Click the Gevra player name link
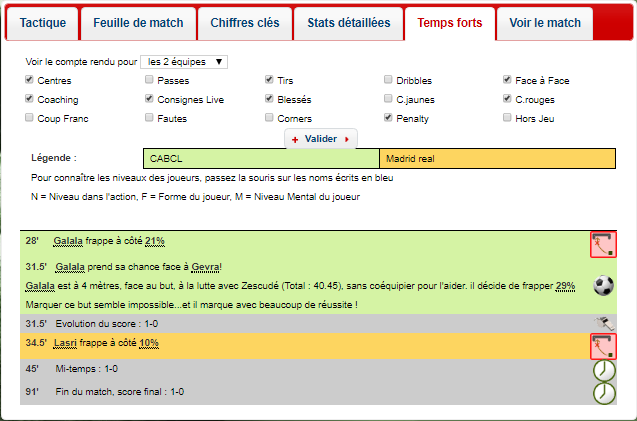This screenshot has width=637, height=421. pyautogui.click(x=205, y=267)
